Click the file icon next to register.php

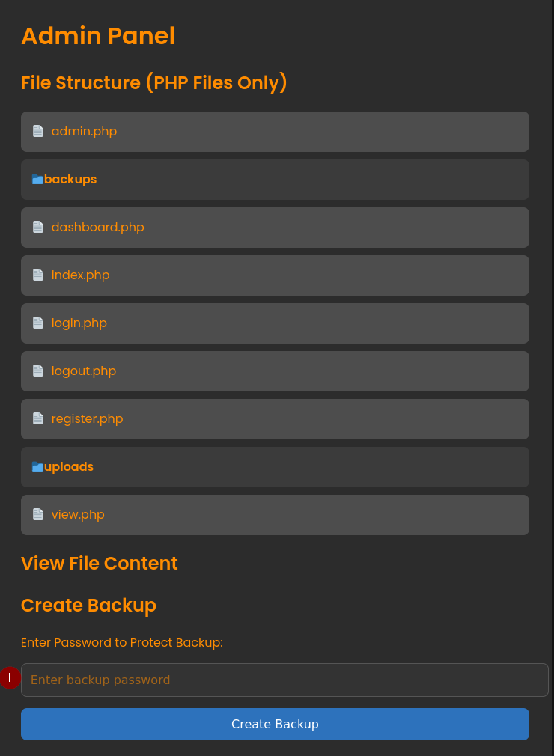tap(38, 419)
